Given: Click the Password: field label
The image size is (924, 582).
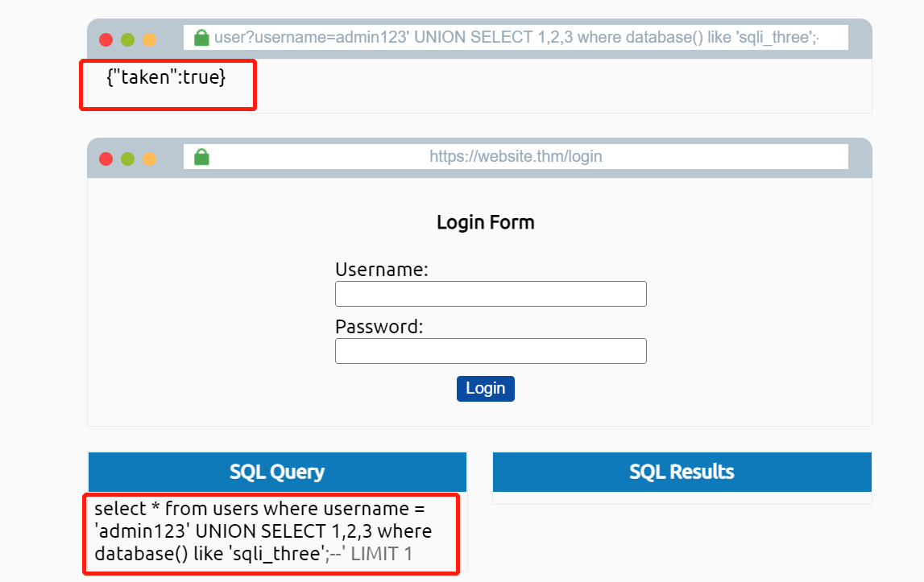Looking at the screenshot, I should tap(379, 327).
